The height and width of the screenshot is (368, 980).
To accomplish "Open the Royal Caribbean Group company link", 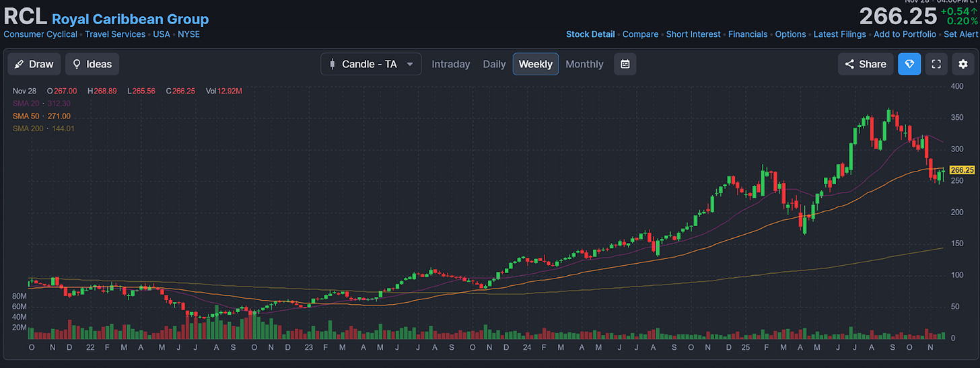I will pyautogui.click(x=131, y=20).
